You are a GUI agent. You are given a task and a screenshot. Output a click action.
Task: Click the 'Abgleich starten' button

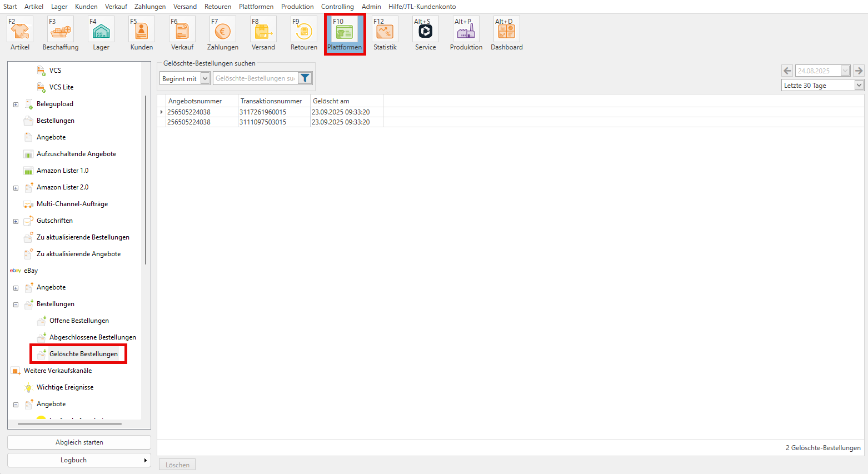[x=79, y=442]
